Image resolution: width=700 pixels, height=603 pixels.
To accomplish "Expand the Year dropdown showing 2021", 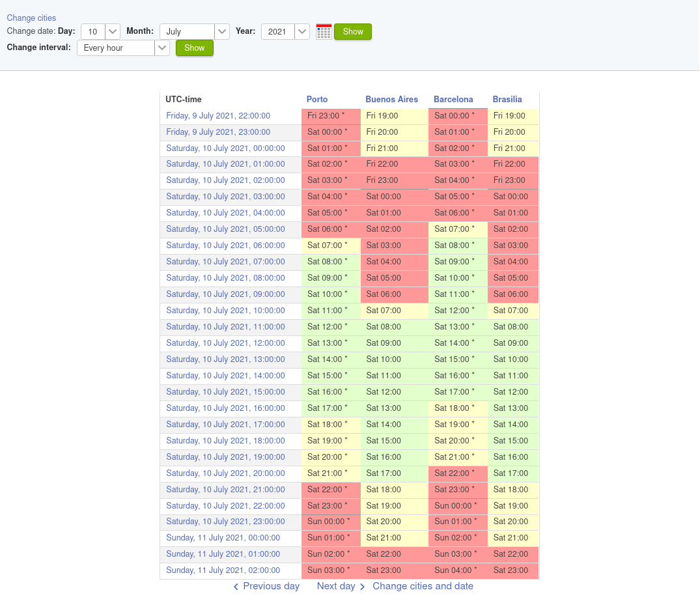I will (302, 31).
